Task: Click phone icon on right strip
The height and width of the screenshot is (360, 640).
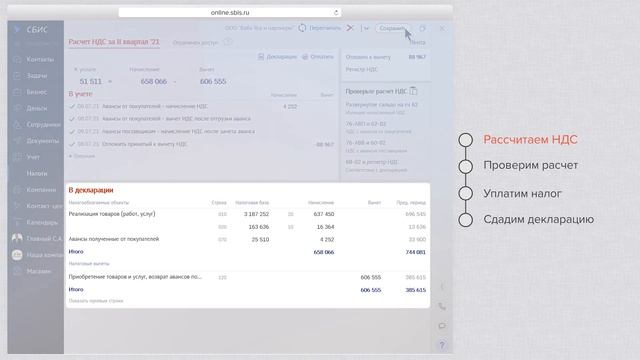Action: [x=442, y=307]
